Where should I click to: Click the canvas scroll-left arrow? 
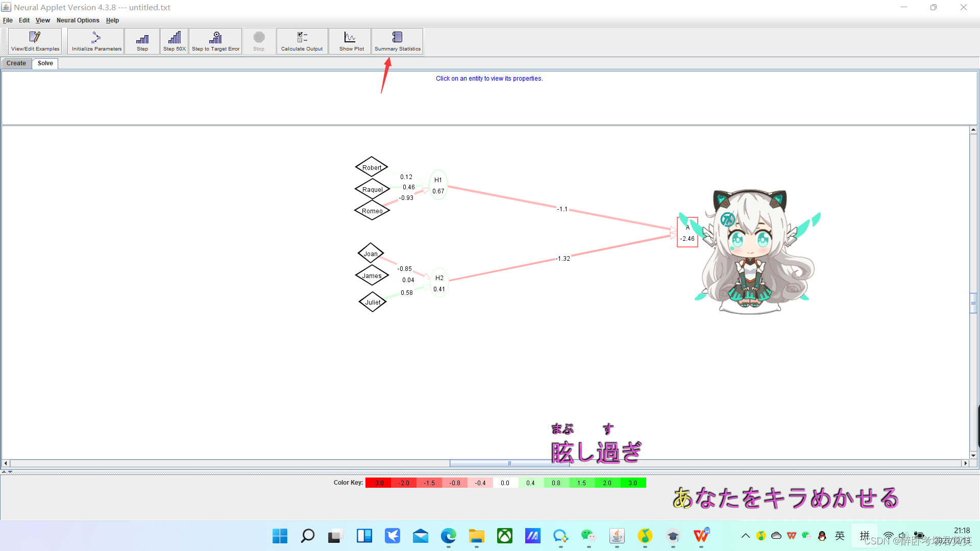[6, 463]
